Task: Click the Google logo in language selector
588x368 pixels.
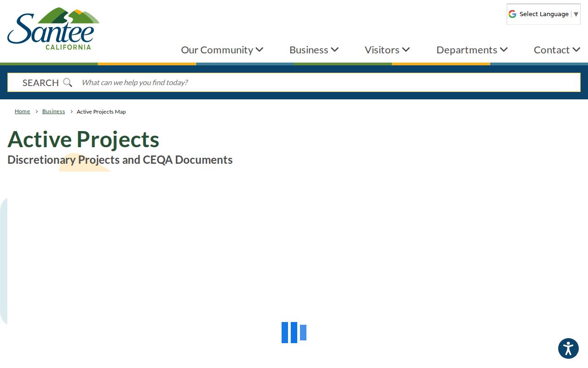Action: pyautogui.click(x=512, y=14)
